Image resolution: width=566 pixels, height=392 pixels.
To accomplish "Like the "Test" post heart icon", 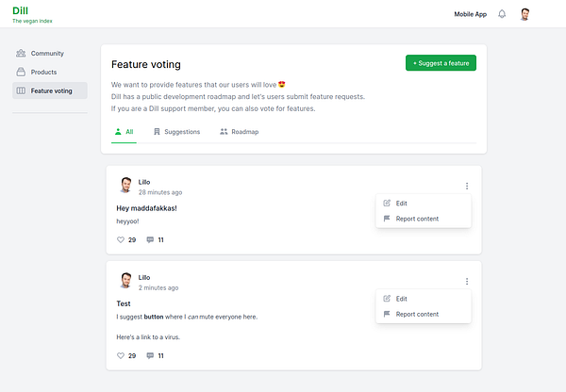I will coord(121,355).
